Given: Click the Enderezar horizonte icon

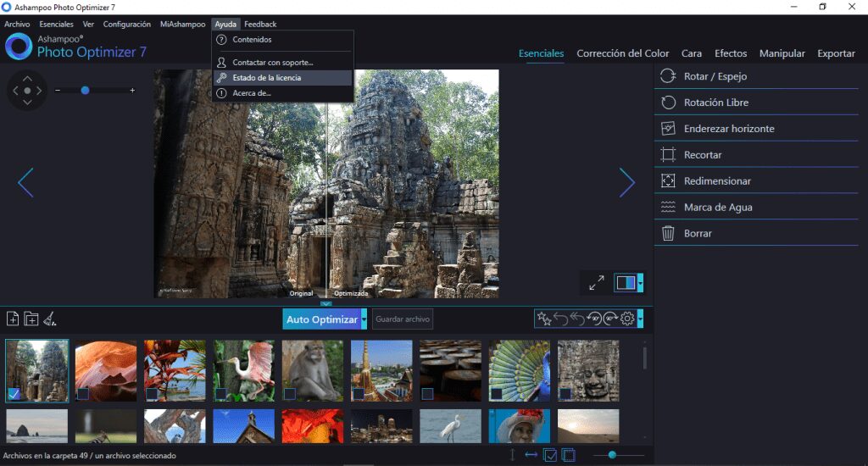Looking at the screenshot, I should point(668,129).
